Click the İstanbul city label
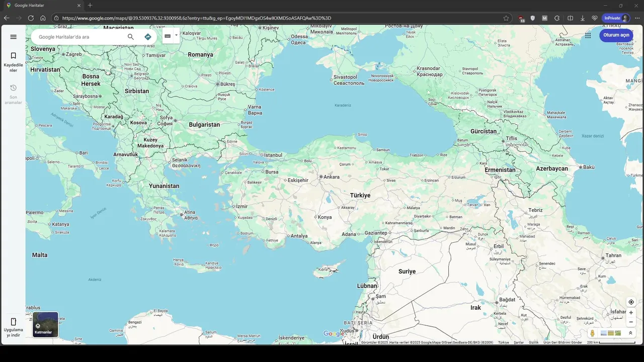Image resolution: width=644 pixels, height=362 pixels. tap(273, 155)
